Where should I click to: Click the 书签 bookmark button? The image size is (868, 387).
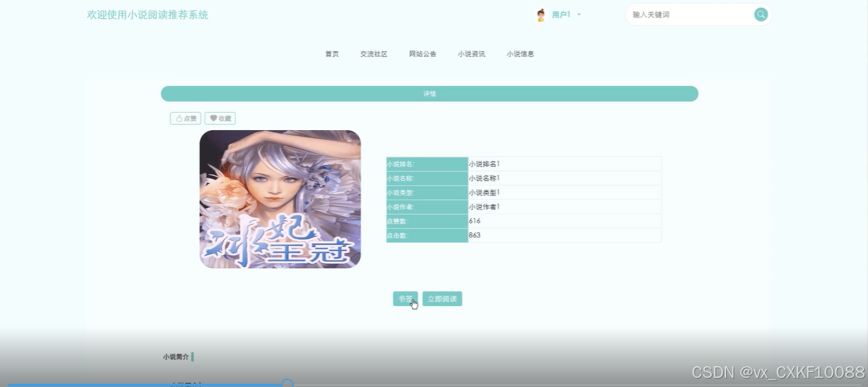point(405,299)
